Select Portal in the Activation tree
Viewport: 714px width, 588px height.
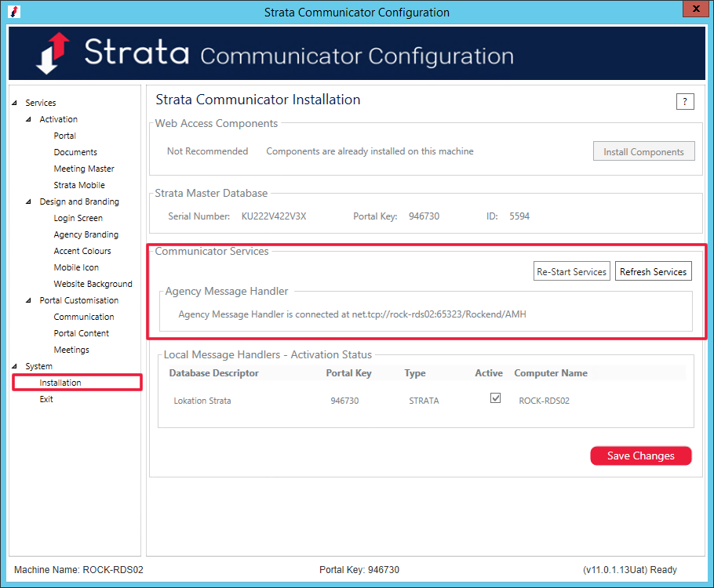click(x=64, y=136)
